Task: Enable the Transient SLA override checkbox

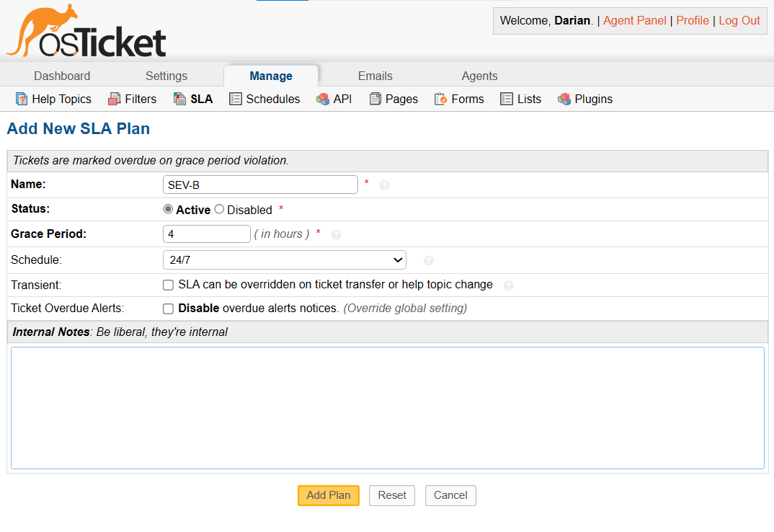Action: pos(168,285)
